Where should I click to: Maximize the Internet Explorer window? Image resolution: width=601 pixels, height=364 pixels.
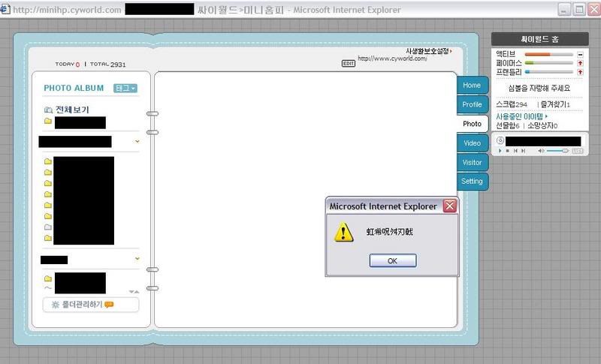579,10
